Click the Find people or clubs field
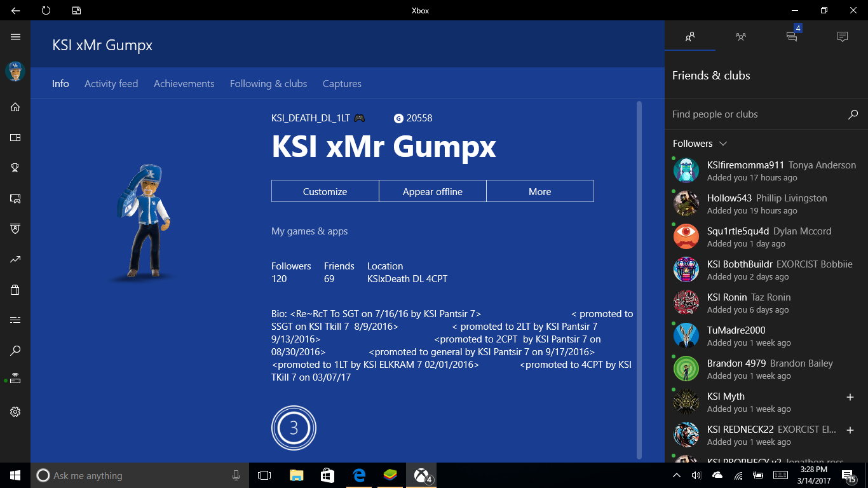Screen dimensions: 868x488 click(x=756, y=114)
